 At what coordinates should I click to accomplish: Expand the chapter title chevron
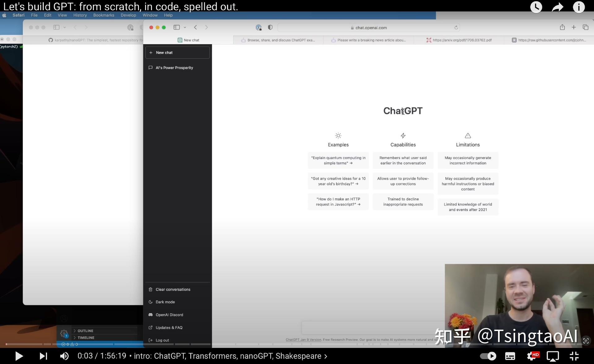point(326,356)
